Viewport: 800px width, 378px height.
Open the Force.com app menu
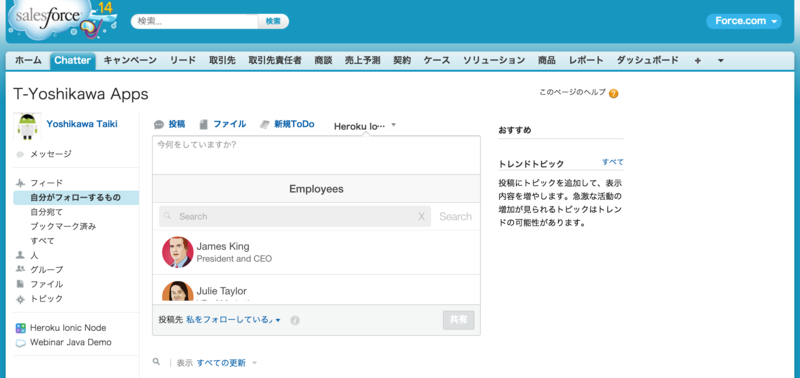tap(743, 21)
